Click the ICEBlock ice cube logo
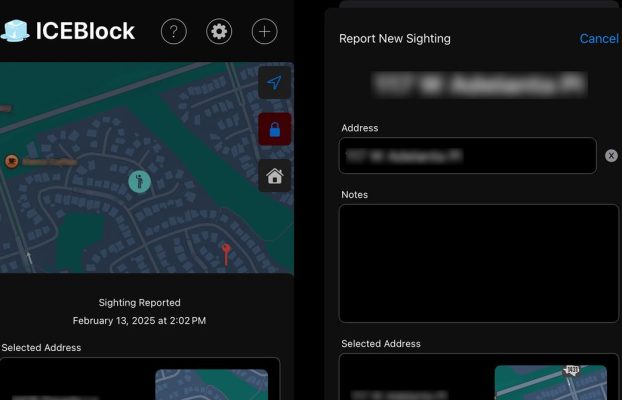This screenshot has height=400, width=622. pos(15,31)
